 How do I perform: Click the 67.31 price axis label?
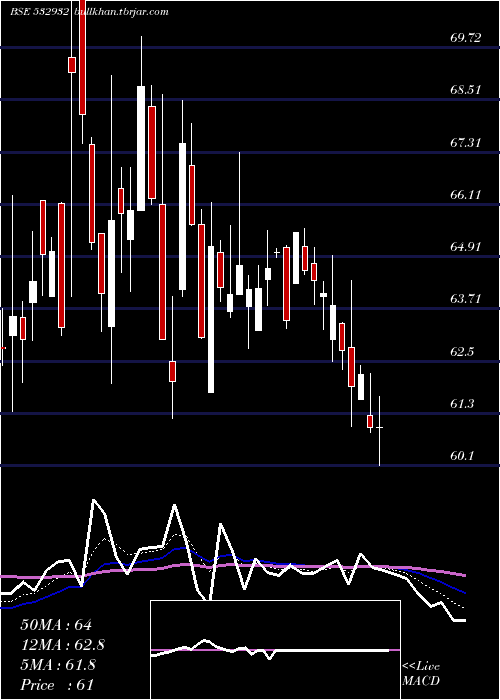coord(466,143)
